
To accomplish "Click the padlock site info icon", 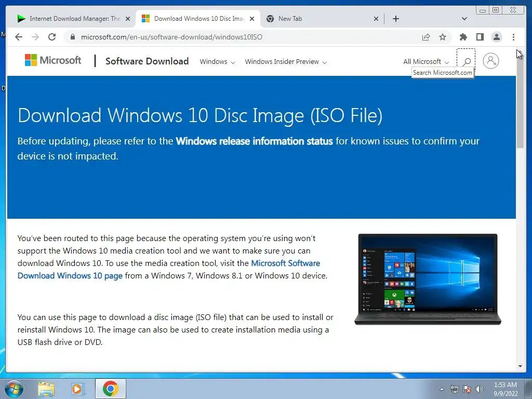I will (x=72, y=37).
